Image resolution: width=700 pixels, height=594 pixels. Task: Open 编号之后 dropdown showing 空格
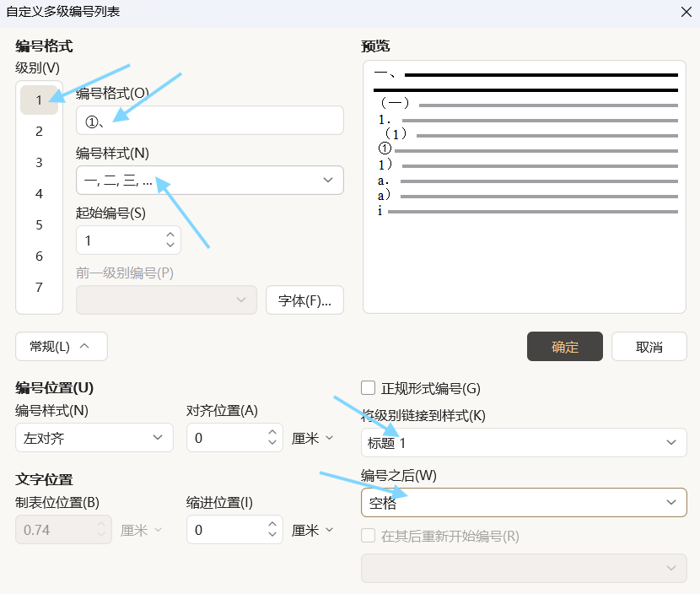[523, 502]
